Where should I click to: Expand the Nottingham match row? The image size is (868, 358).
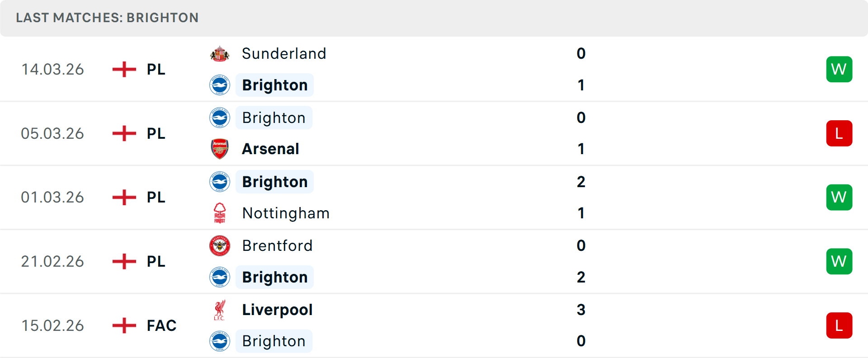[x=452, y=197]
